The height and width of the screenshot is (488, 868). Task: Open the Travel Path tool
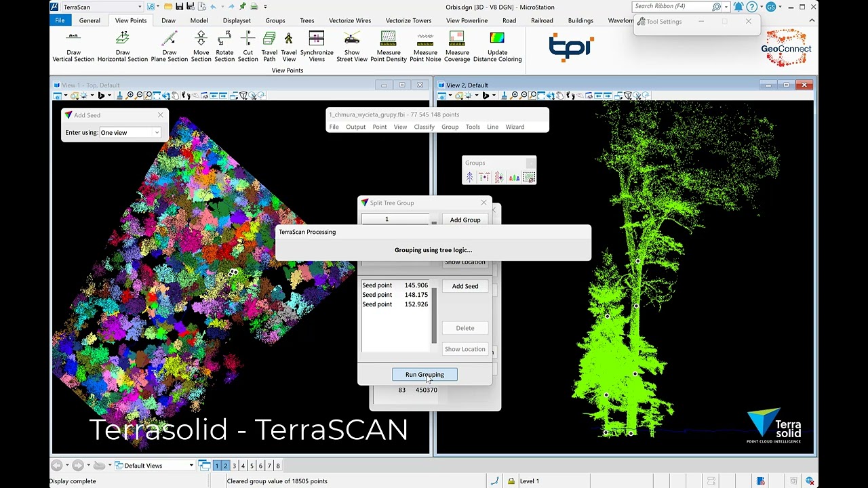pos(269,47)
